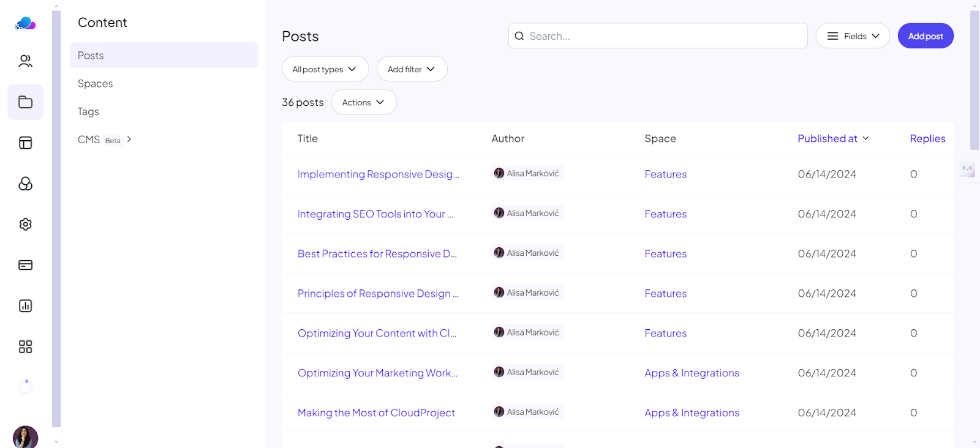Open post Making the Most of CloudProject
This screenshot has height=448, width=980.
376,413
